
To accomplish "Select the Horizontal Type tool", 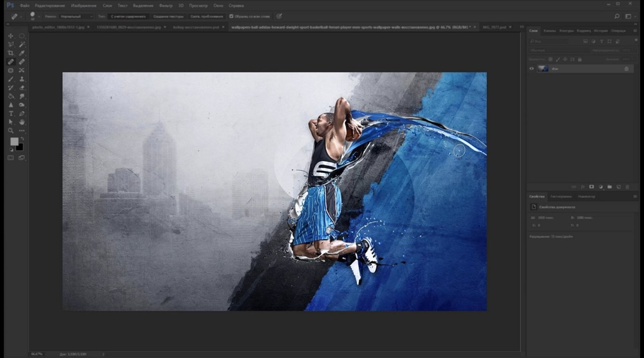I will click(11, 113).
